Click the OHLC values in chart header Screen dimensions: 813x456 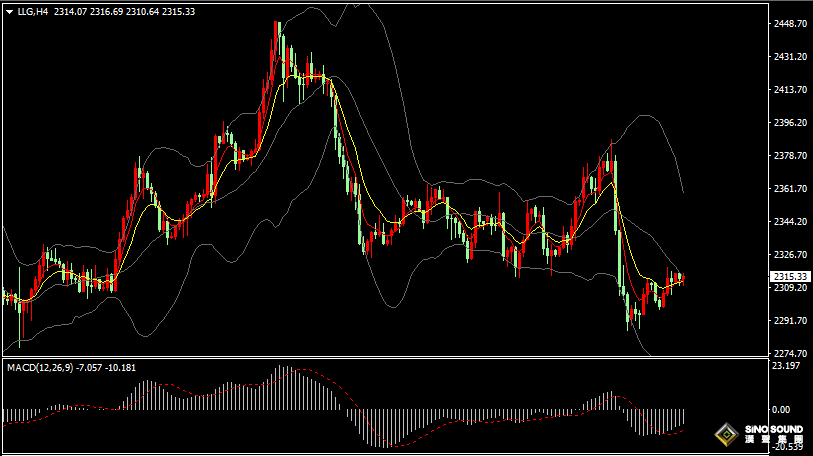124,12
